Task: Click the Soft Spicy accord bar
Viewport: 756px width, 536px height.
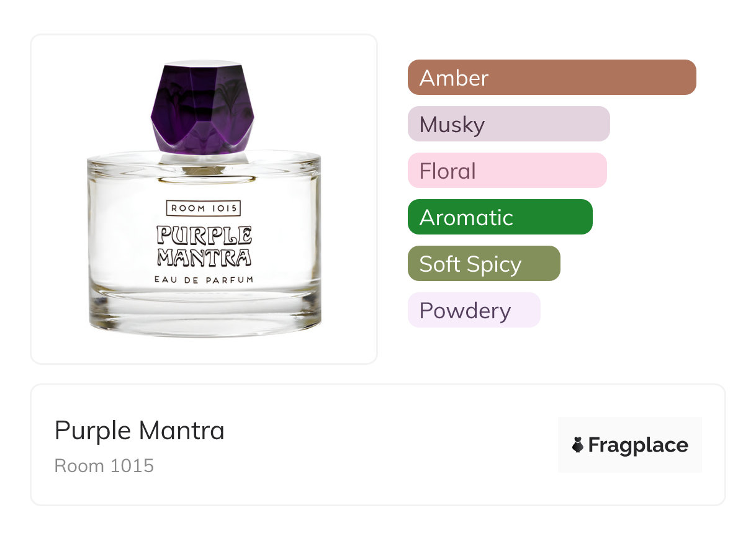Action: [x=484, y=264]
